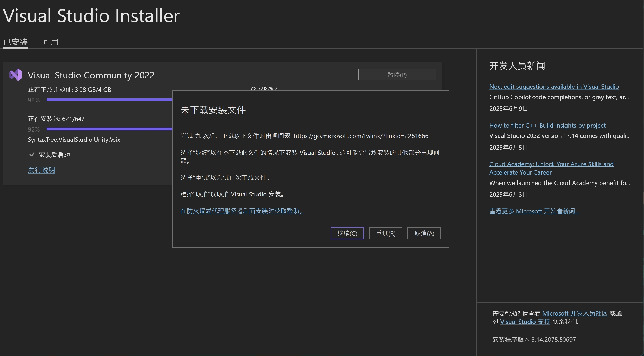
Task: Click the download progress bar at 98%
Action: pos(109,100)
